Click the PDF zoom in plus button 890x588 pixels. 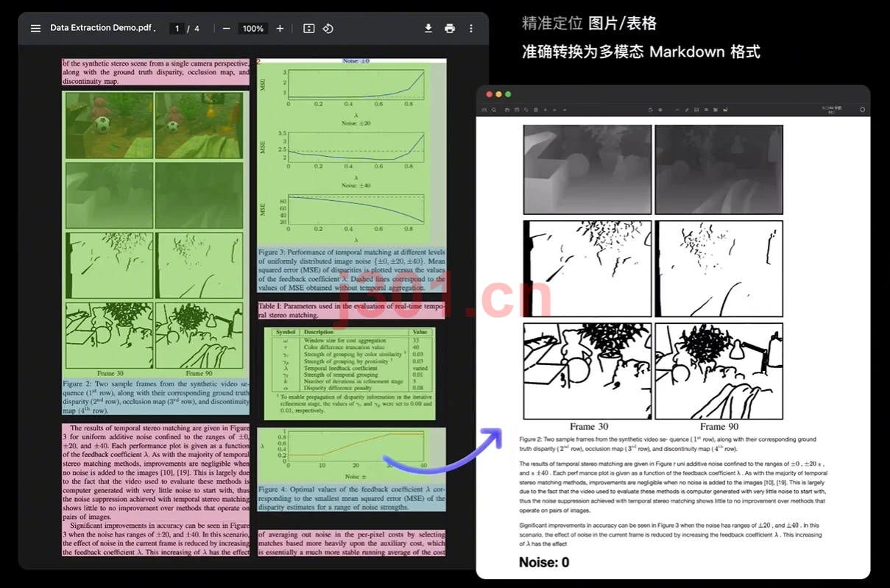[x=280, y=29]
